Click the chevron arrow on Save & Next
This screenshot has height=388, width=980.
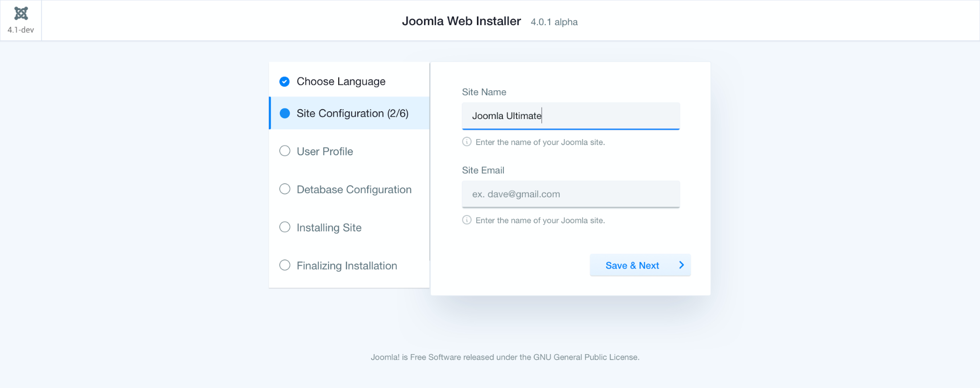(681, 265)
